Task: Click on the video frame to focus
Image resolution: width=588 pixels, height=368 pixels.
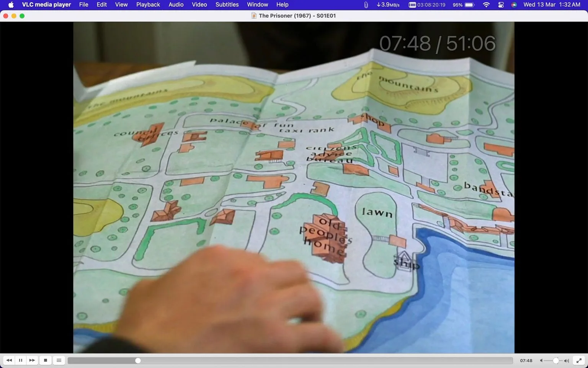Action: 294,187
